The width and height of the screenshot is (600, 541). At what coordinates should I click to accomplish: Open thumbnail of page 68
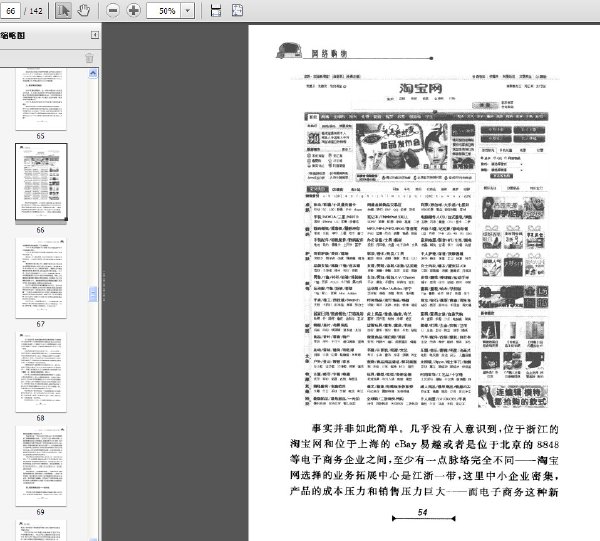pyautogui.click(x=41, y=372)
